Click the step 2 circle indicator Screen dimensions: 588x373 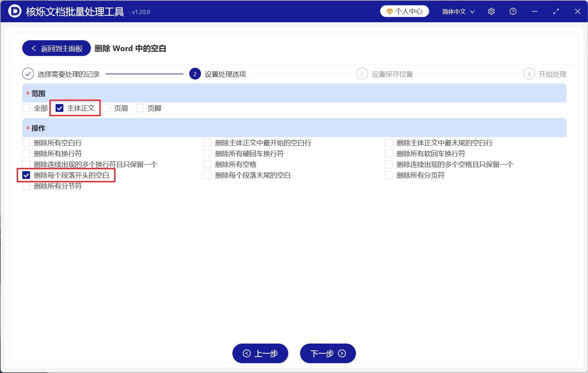(x=195, y=74)
